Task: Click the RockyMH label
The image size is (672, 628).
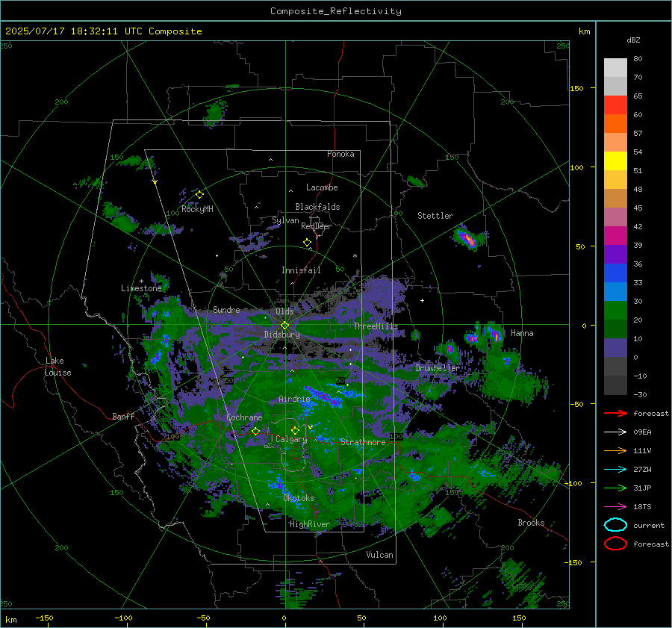Action: point(197,209)
